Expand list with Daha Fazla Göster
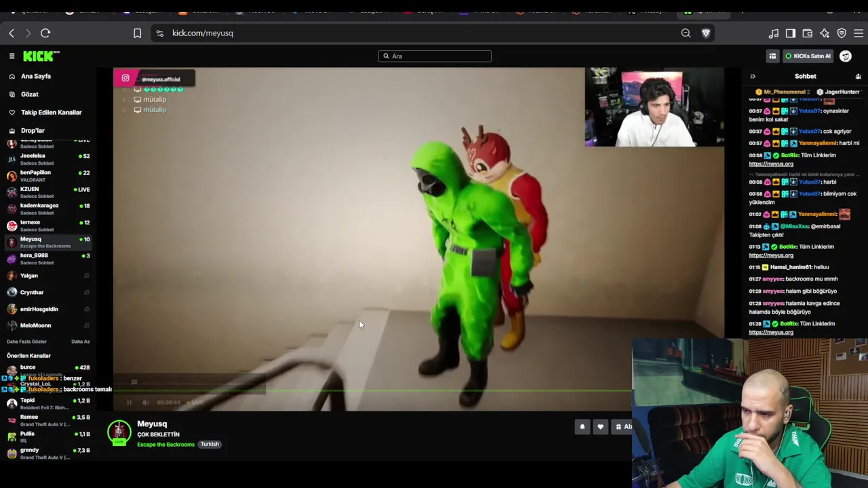Image resolution: width=868 pixels, height=488 pixels. click(x=26, y=342)
